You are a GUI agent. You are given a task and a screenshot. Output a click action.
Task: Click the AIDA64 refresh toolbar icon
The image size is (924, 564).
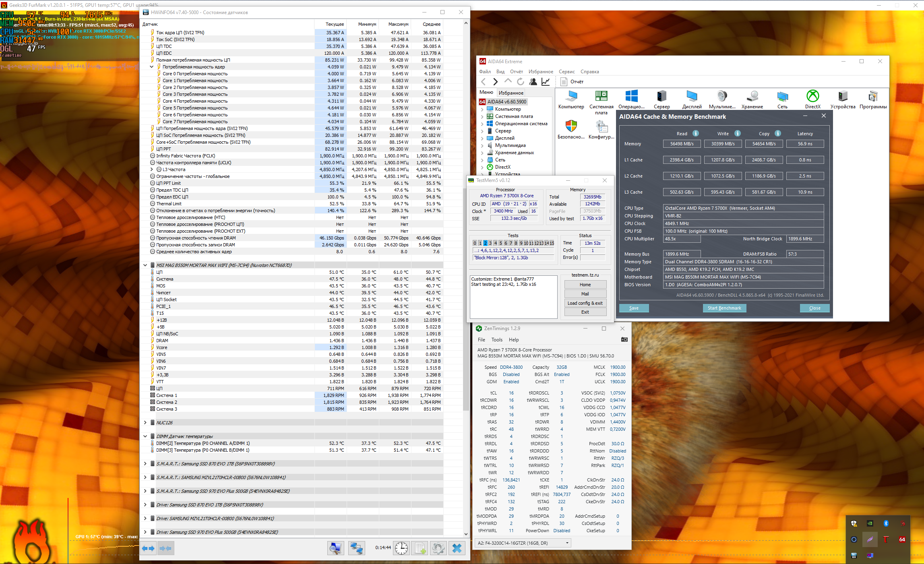point(520,82)
